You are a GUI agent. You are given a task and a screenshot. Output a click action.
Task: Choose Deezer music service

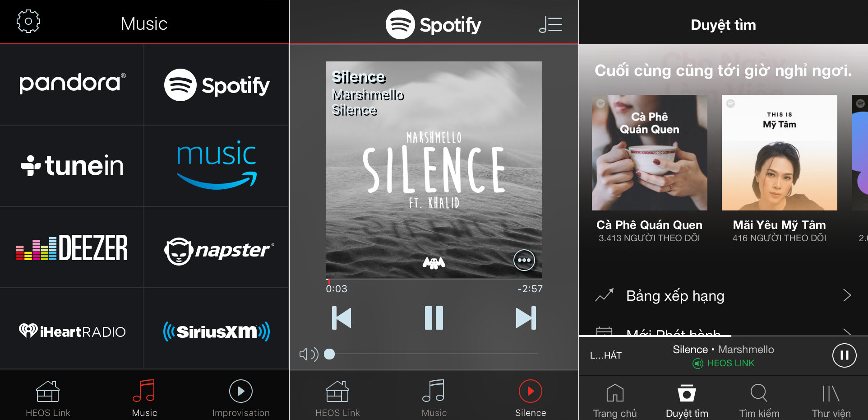click(x=72, y=247)
